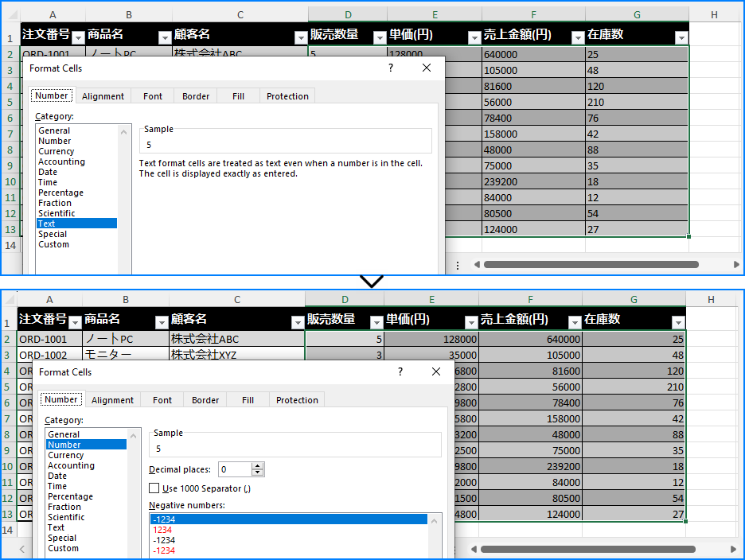This screenshot has height=560, width=745.
Task: Enable Use 1000 Separator checkbox
Action: [x=154, y=488]
